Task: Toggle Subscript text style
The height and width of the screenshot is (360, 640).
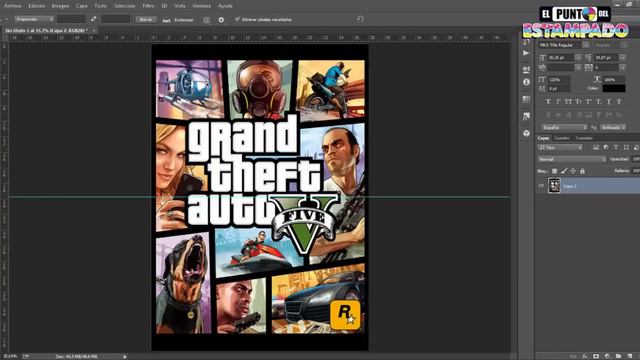Action: (x=599, y=102)
